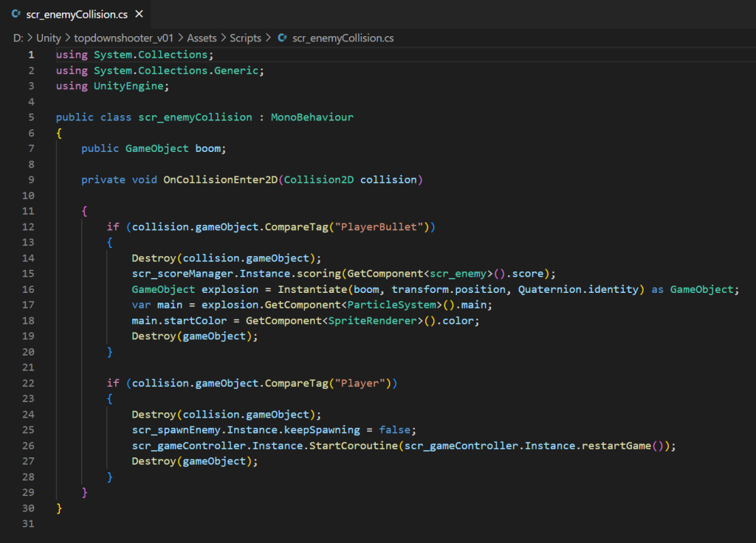Open the Scripts breadcrumb segment
The width and height of the screenshot is (756, 543).
pos(246,38)
